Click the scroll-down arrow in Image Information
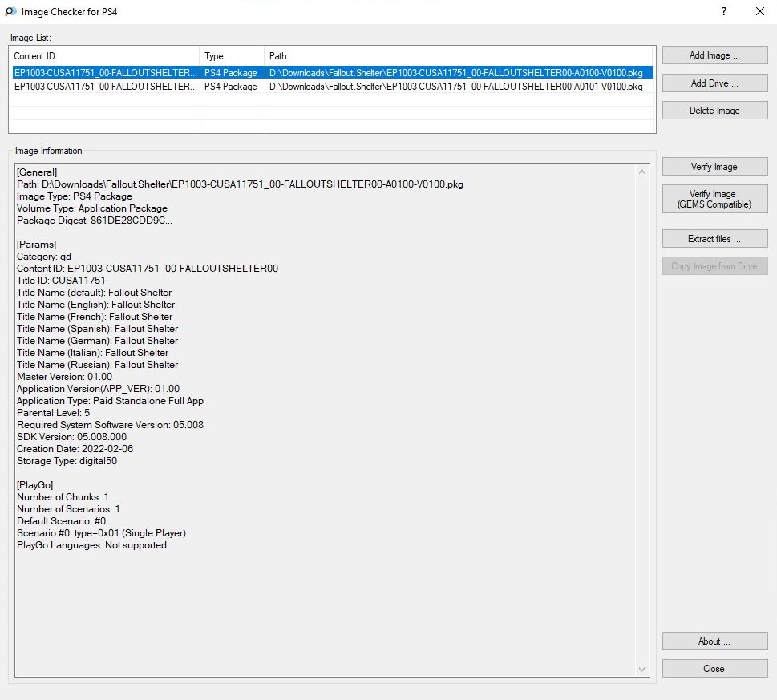Image resolution: width=777 pixels, height=700 pixels. tap(641, 670)
